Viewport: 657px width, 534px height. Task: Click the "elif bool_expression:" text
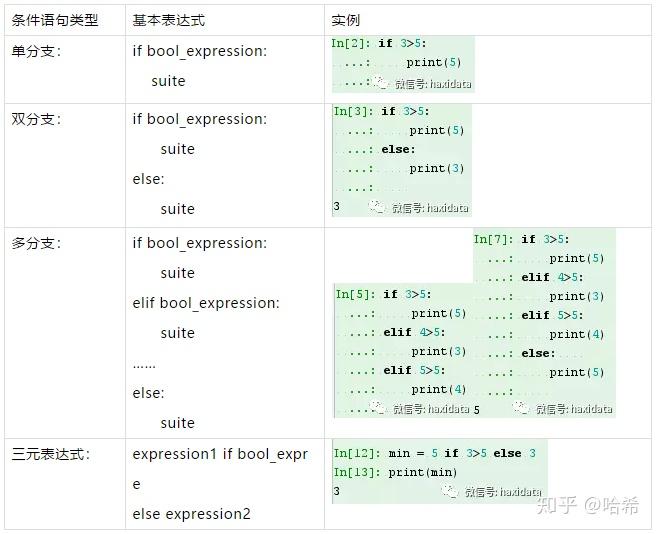click(x=206, y=303)
